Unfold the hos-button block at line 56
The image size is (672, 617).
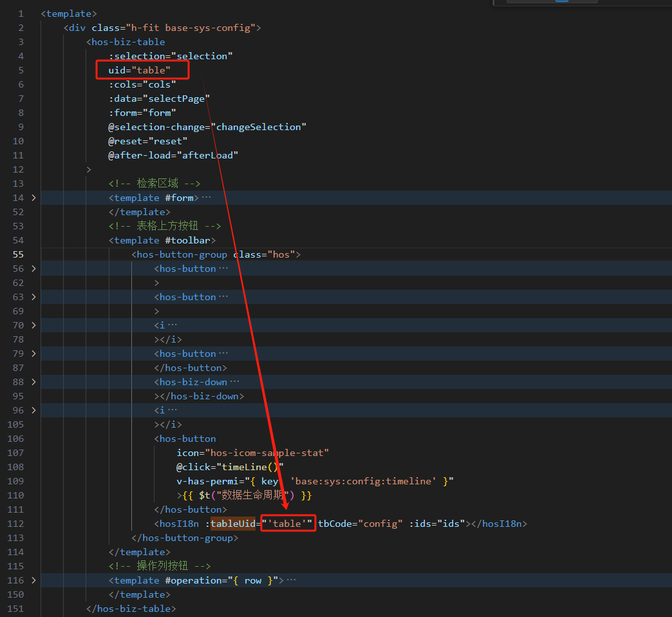[33, 269]
